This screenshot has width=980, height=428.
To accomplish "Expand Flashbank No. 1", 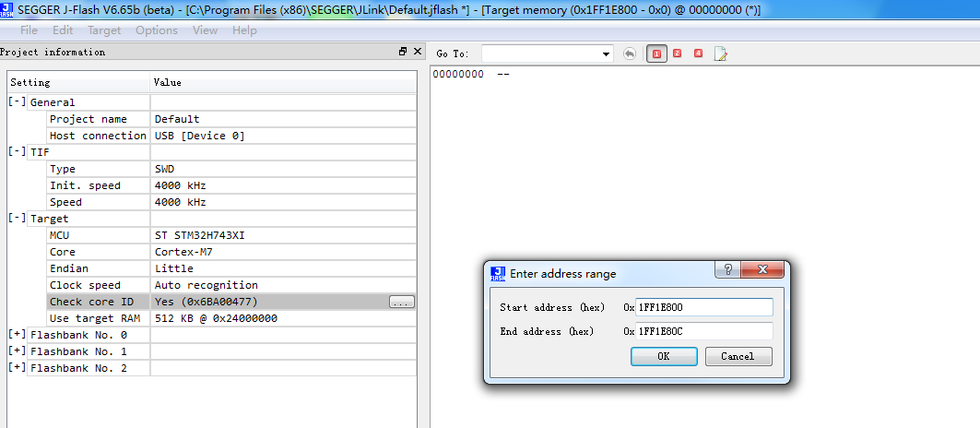I will coord(17,351).
